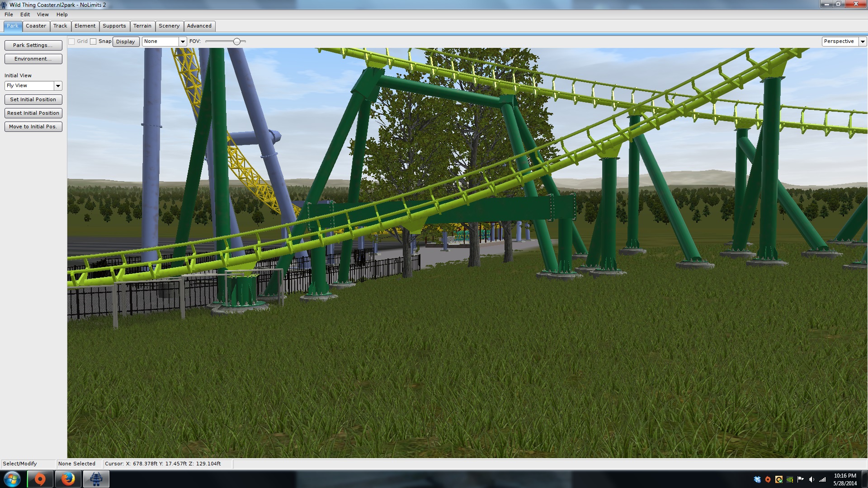Switch to the Terrain tab

(x=142, y=26)
